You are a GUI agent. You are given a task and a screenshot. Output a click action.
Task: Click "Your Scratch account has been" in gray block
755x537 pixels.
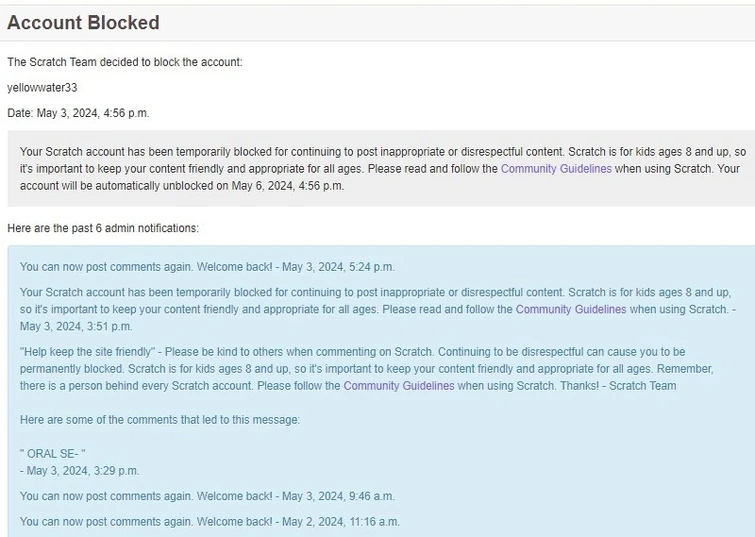96,152
